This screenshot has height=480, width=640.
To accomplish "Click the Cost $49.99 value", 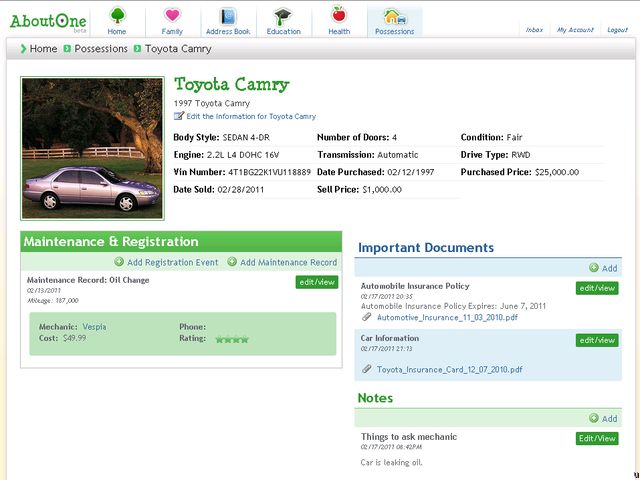I will coord(75,338).
